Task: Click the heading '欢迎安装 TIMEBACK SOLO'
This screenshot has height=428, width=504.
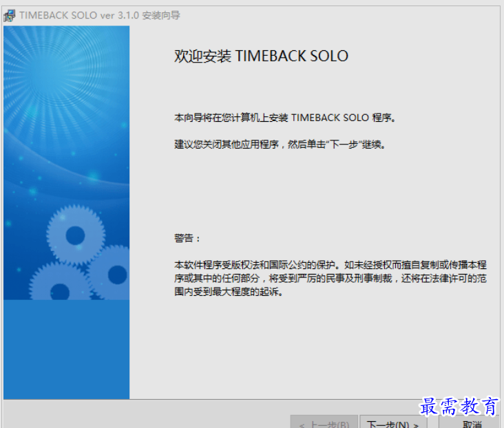Action: tap(261, 56)
